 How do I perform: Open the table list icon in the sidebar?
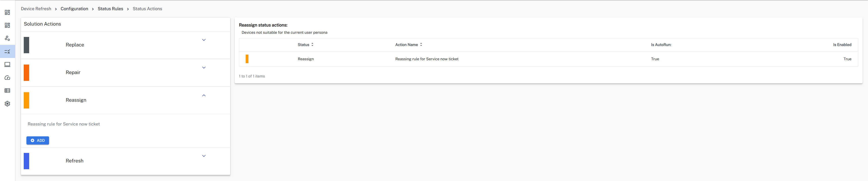coord(7,91)
